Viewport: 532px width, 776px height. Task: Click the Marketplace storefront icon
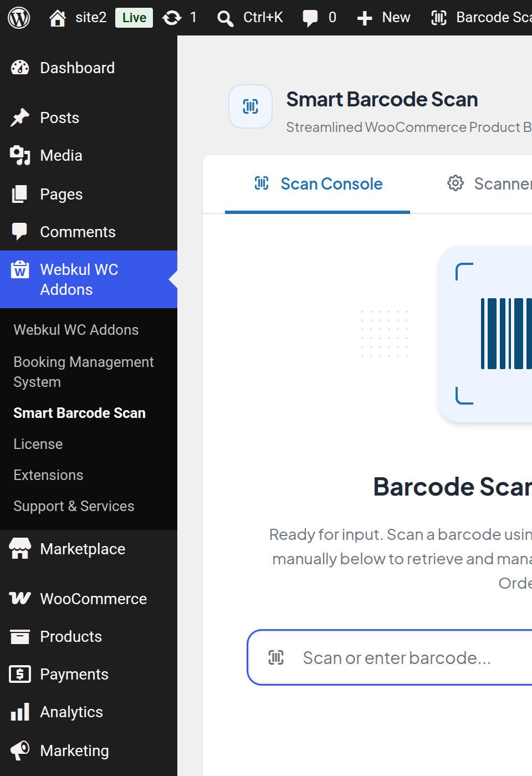point(20,549)
